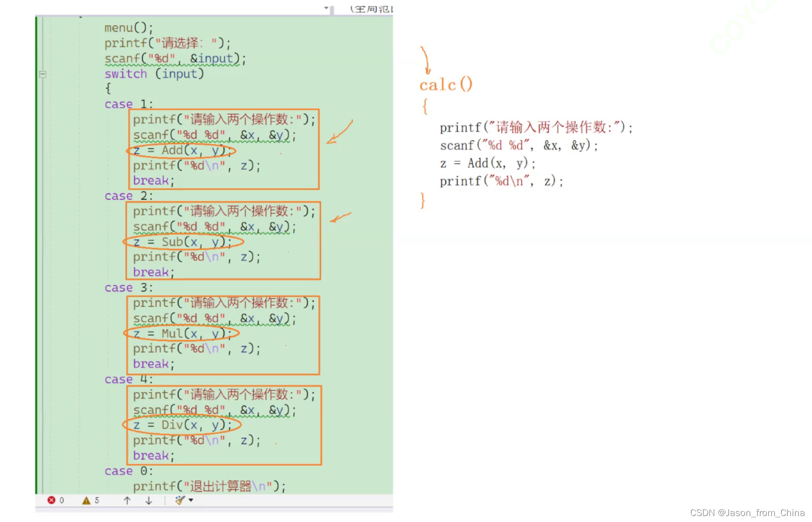Click the menu(); code line
The height and width of the screenshot is (522, 812).
129,28
